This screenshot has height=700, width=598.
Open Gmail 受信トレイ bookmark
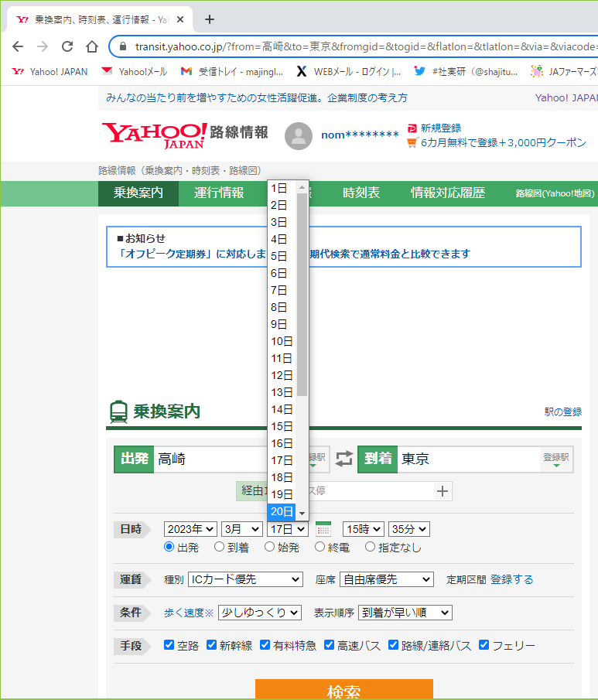pos(232,71)
